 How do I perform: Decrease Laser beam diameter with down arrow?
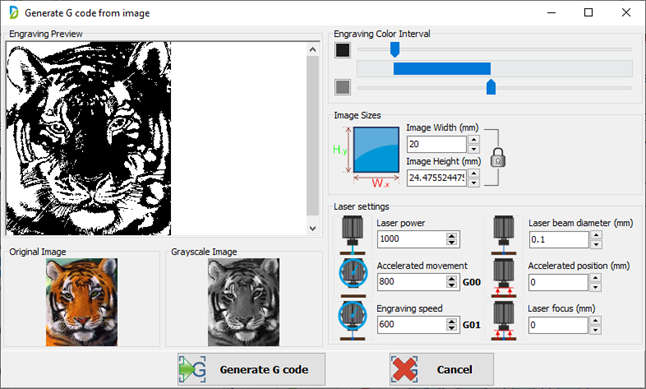596,244
